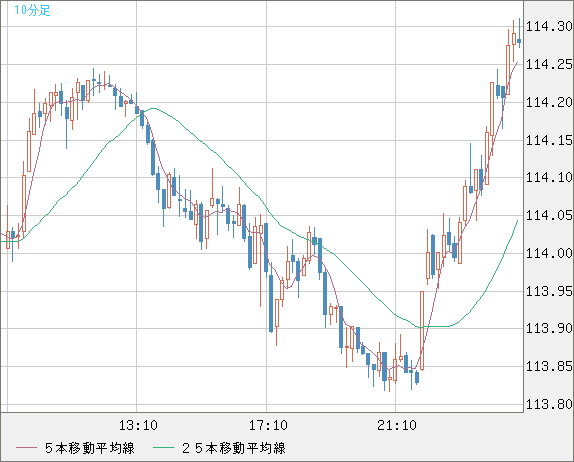Image resolution: width=574 pixels, height=462 pixels.
Task: Click the 114.00 price axis label
Action: point(549,253)
